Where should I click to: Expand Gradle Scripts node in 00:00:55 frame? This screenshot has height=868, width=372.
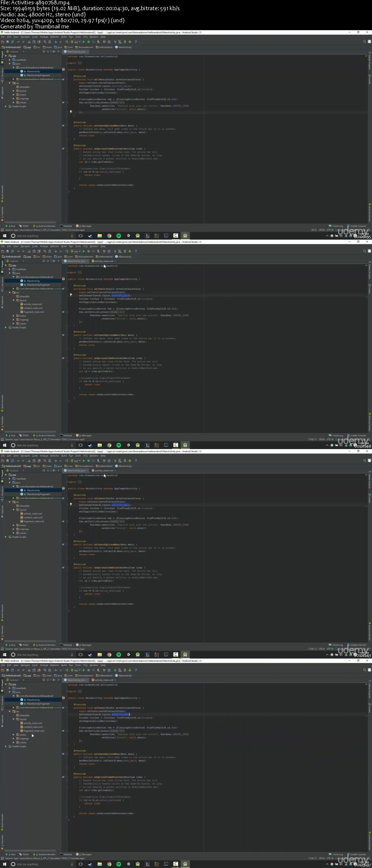click(6, 106)
